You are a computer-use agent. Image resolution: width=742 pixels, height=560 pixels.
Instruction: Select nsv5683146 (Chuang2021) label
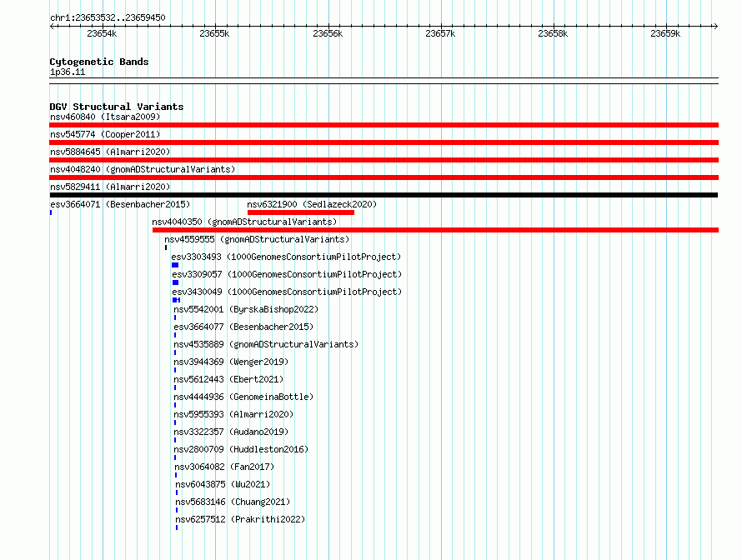click(x=233, y=502)
